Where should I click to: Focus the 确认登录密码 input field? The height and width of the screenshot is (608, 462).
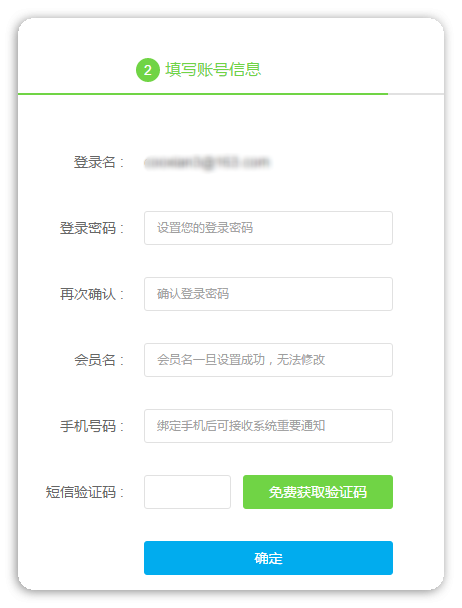click(268, 294)
